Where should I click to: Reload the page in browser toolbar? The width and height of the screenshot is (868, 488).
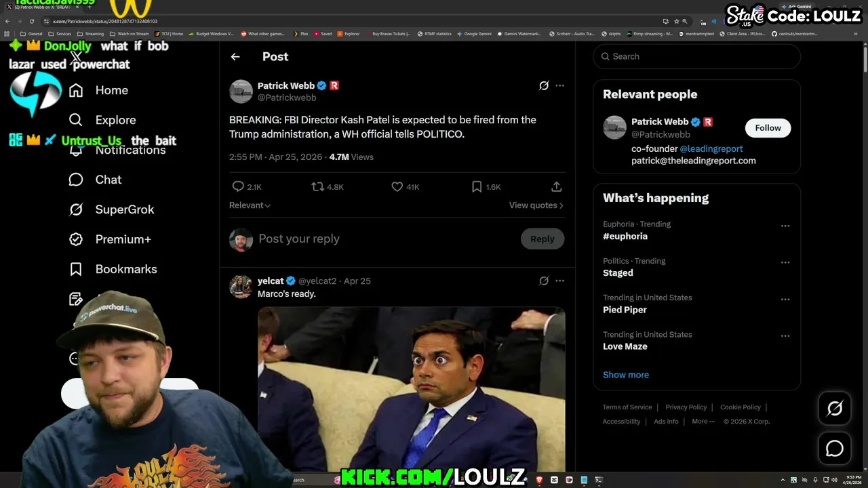pos(31,21)
